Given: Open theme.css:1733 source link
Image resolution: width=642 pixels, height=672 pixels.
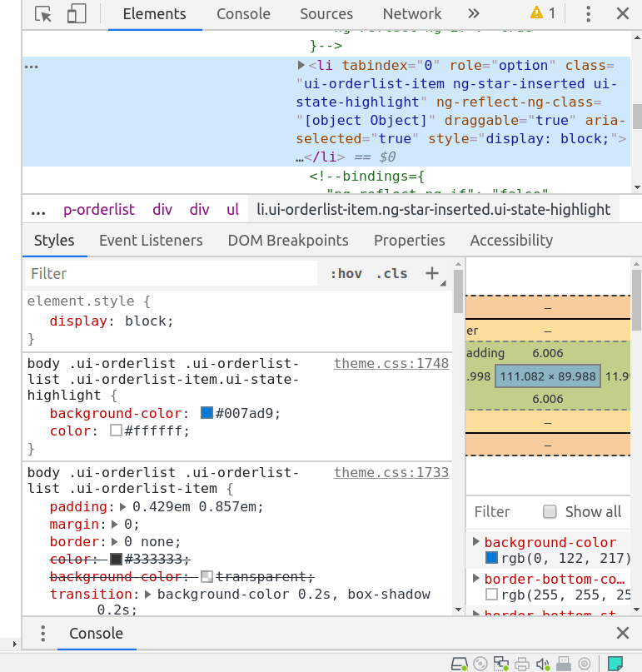Looking at the screenshot, I should (391, 473).
